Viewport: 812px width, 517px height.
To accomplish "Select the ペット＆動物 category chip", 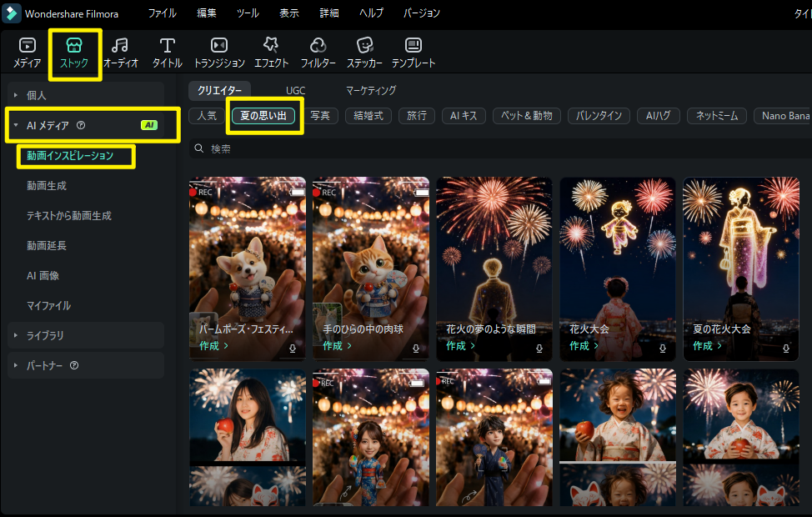I will pos(527,116).
